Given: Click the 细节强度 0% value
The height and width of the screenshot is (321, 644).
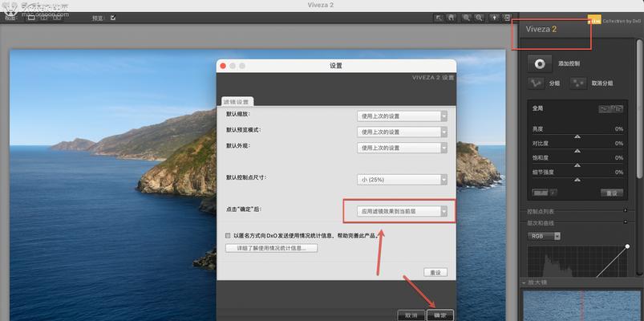Looking at the screenshot, I should tap(619, 173).
